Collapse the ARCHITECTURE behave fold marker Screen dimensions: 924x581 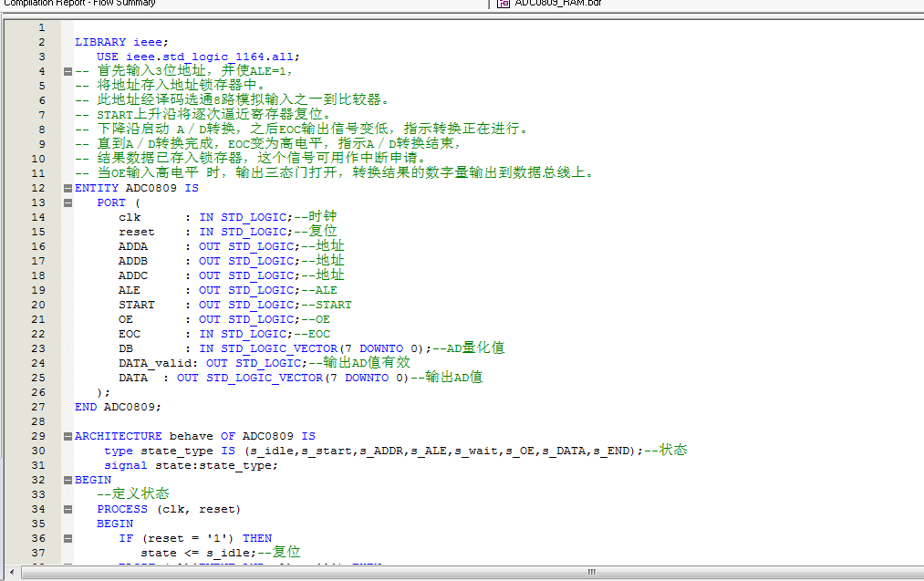pos(67,436)
